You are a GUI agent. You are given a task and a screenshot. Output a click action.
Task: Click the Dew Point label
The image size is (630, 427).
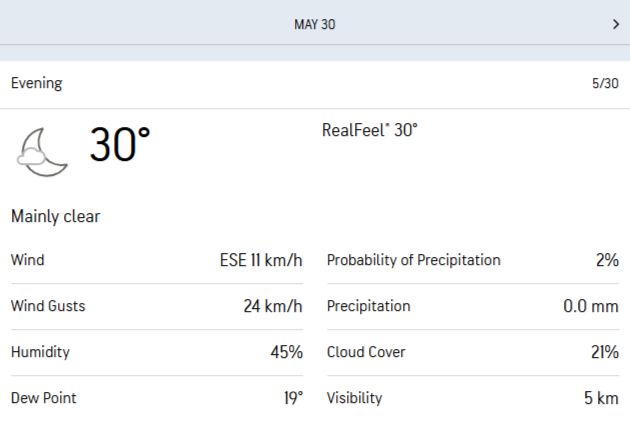[43, 398]
